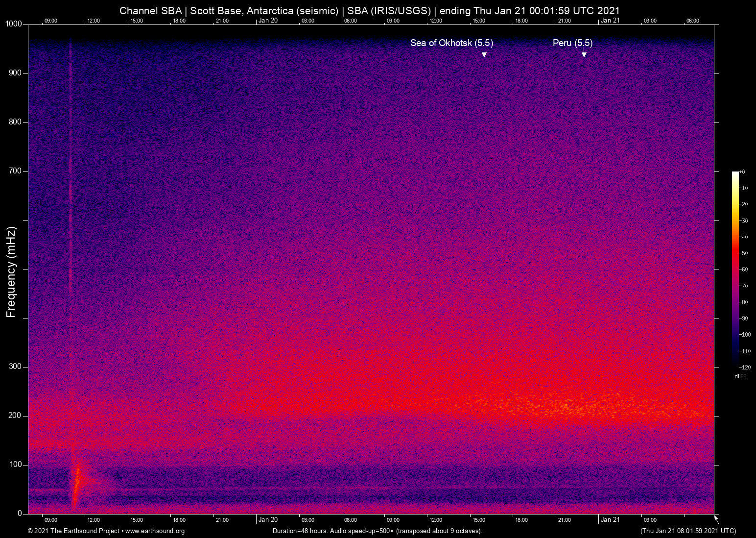Click the bright earthquake burst near 100 mHz

tap(77, 478)
